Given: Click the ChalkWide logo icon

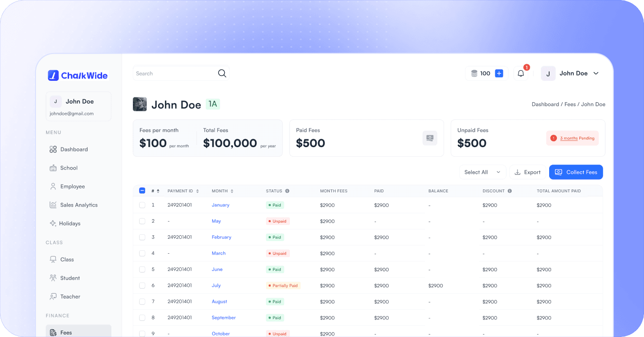Looking at the screenshot, I should point(53,75).
